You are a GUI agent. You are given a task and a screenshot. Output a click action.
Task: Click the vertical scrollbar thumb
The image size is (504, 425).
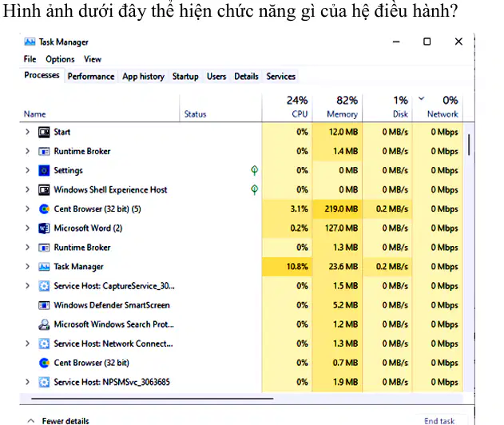coord(469,145)
